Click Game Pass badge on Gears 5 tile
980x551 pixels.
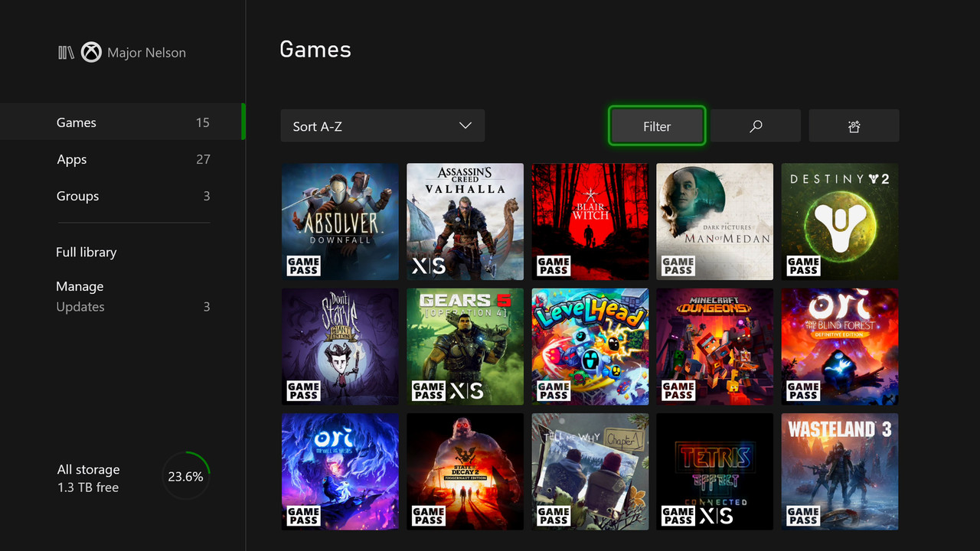429,391
